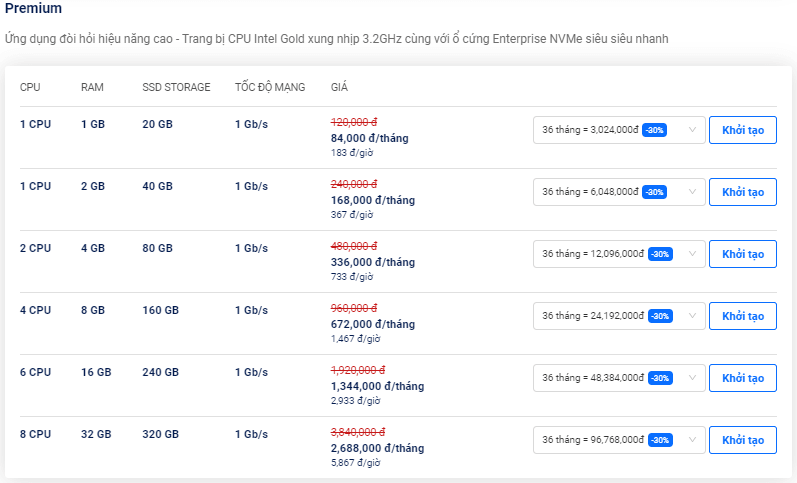Open the 36 tháng = 6,048,000đ dropdown

(x=619, y=192)
